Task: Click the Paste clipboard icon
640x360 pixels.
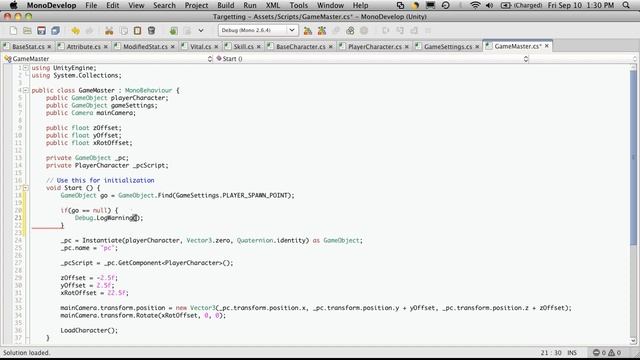Action: (x=138, y=31)
